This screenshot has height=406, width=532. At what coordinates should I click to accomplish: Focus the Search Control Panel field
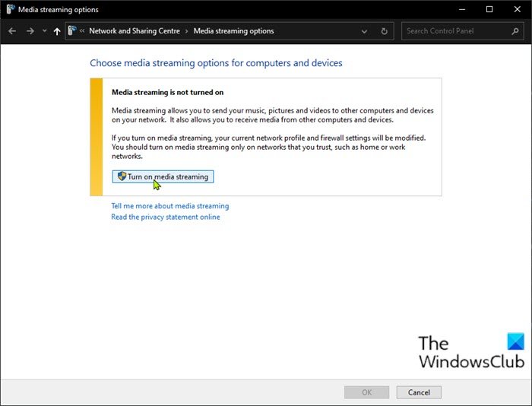click(462, 31)
